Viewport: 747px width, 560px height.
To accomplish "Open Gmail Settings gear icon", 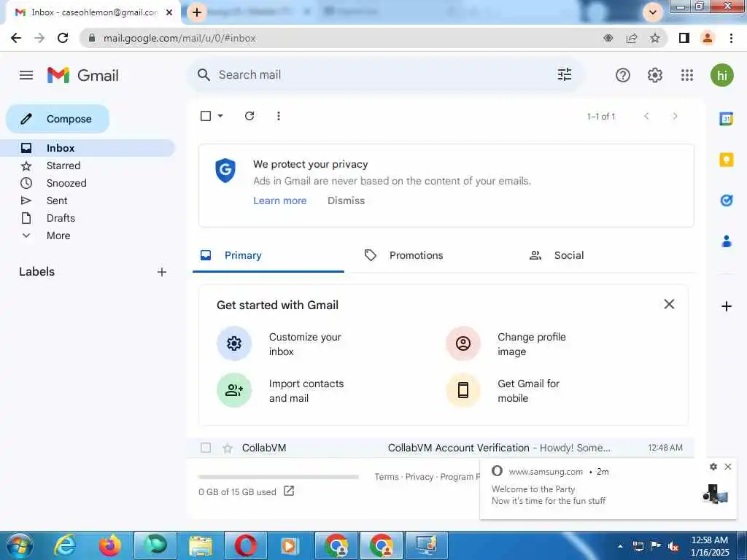I will [x=655, y=75].
